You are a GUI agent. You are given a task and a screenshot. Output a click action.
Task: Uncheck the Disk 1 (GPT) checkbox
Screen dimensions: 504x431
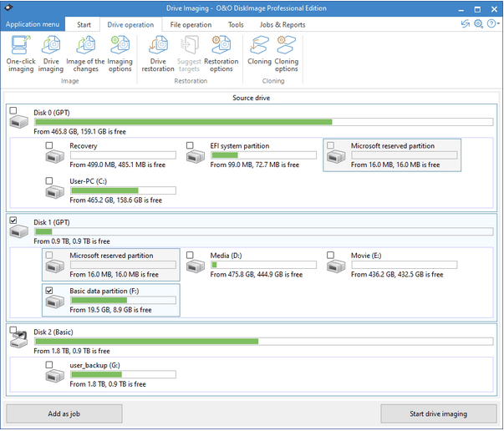coord(13,221)
